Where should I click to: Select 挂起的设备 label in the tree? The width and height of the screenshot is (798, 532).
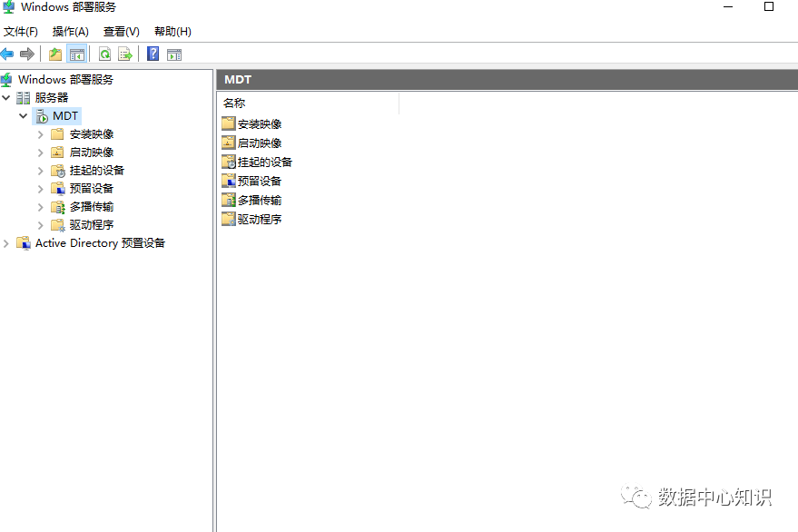[97, 170]
